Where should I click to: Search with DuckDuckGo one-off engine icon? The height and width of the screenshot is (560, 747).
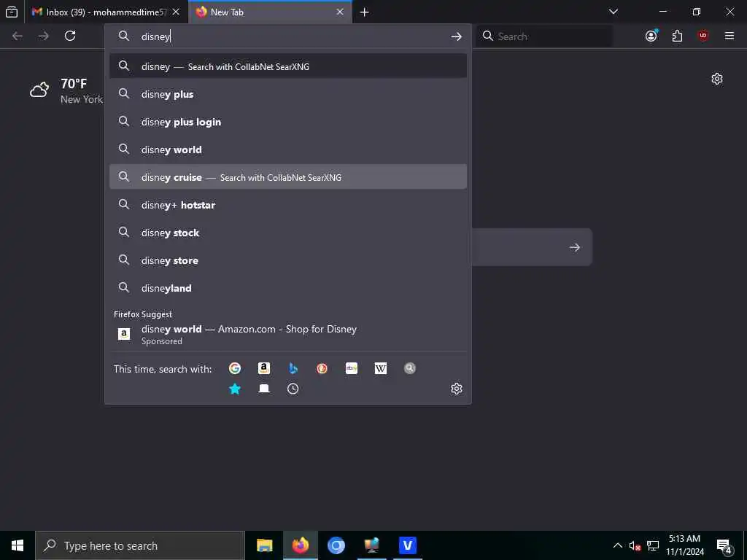click(322, 368)
